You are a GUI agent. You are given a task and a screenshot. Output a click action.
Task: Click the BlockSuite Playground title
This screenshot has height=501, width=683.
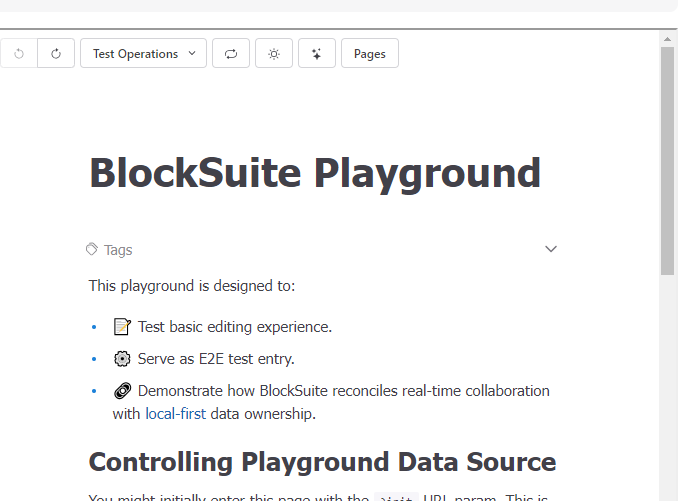pyautogui.click(x=315, y=173)
